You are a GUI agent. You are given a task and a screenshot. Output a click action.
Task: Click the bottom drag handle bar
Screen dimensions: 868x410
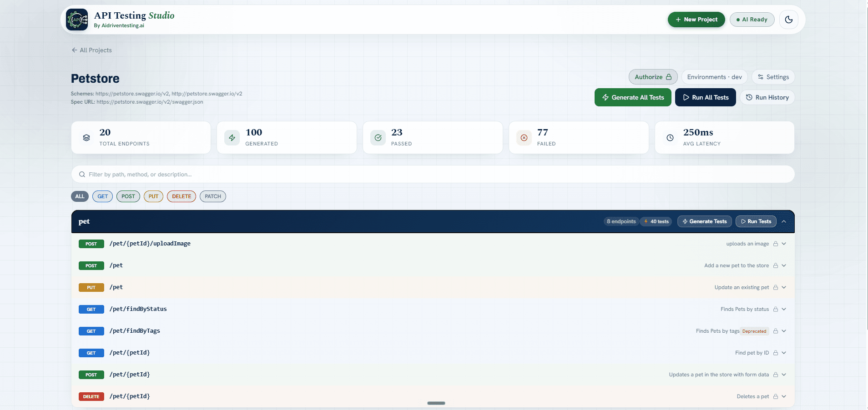point(436,403)
